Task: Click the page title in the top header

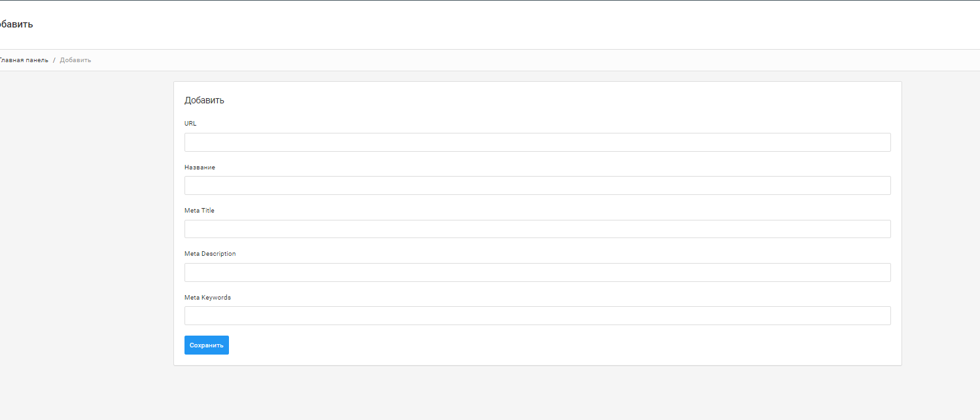Action: (16, 25)
